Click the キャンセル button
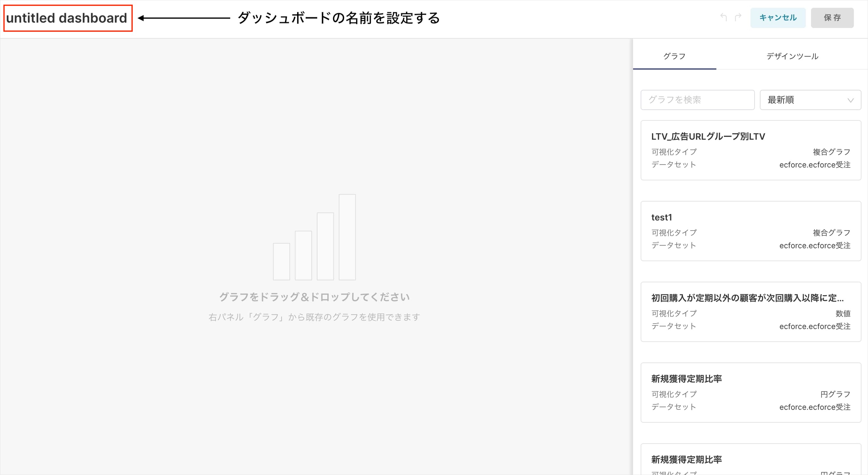The width and height of the screenshot is (868, 475). coord(778,18)
